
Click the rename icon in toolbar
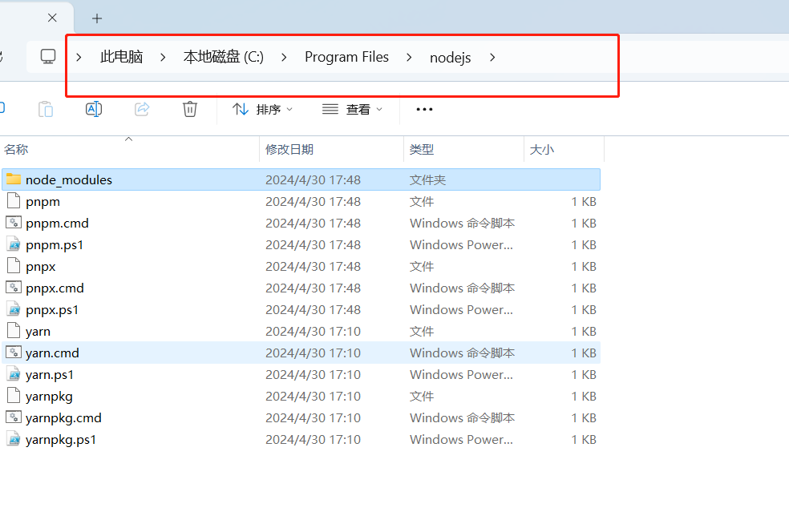[94, 109]
